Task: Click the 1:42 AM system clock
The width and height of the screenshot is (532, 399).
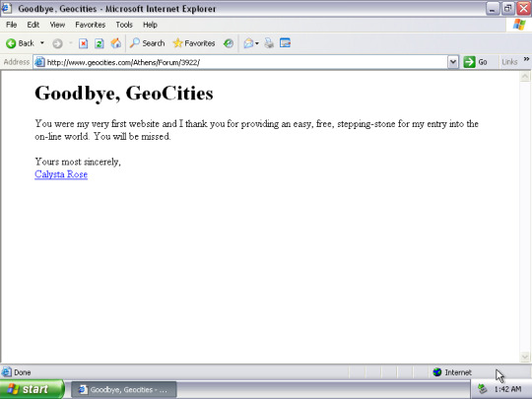Action: (x=507, y=389)
